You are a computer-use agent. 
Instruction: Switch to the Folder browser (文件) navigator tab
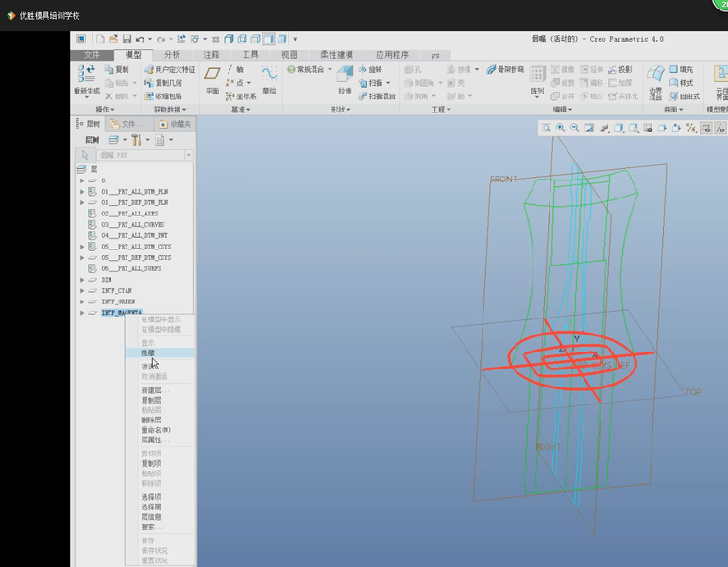pyautogui.click(x=129, y=124)
